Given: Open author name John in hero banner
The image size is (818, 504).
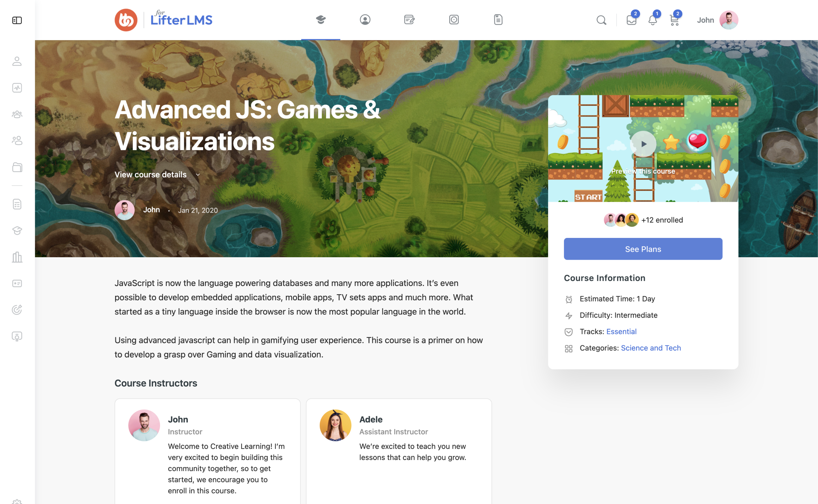Looking at the screenshot, I should (x=152, y=210).
